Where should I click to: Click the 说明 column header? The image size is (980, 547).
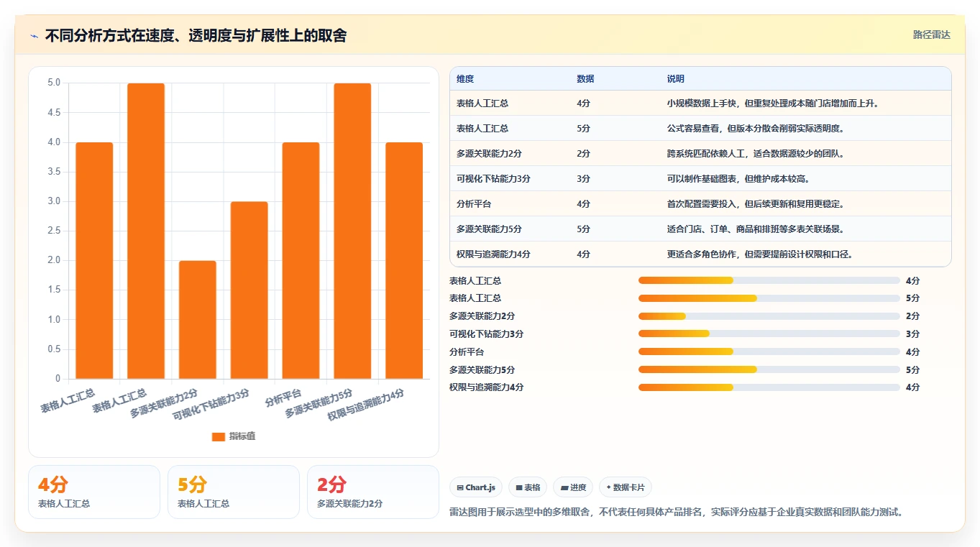(676, 79)
